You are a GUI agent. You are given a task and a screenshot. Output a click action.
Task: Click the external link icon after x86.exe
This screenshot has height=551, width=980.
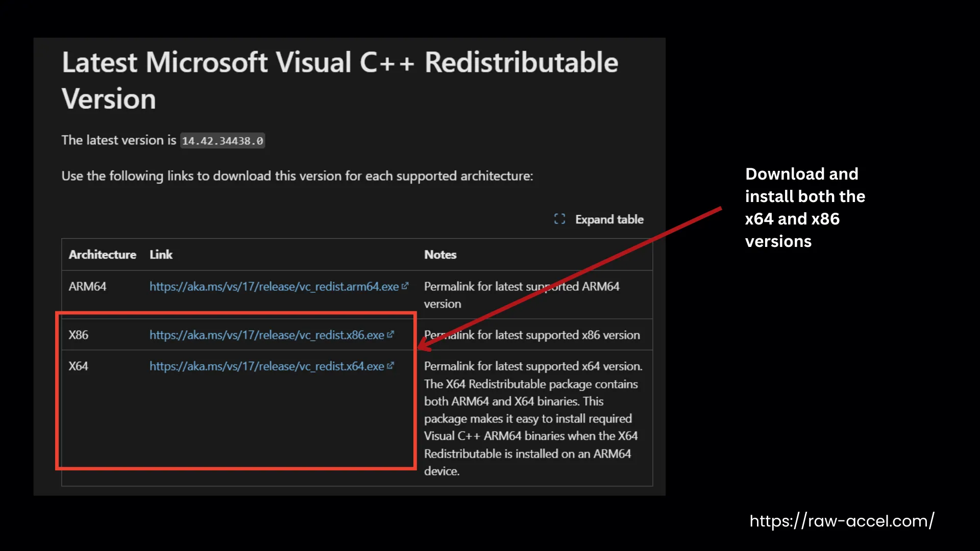(390, 335)
